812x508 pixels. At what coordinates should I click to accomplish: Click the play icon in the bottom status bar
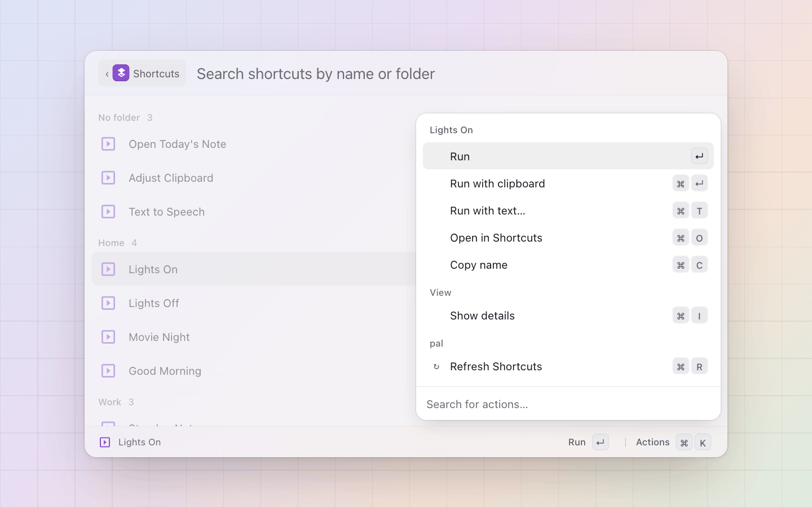(105, 442)
